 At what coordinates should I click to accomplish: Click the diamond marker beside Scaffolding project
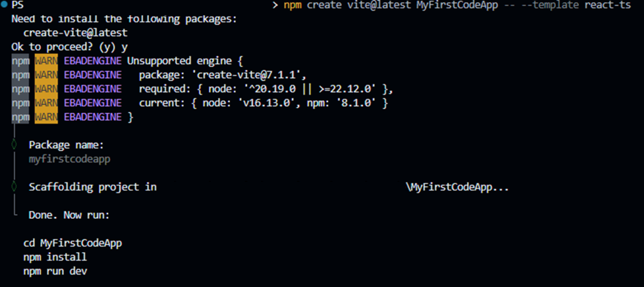tap(14, 187)
